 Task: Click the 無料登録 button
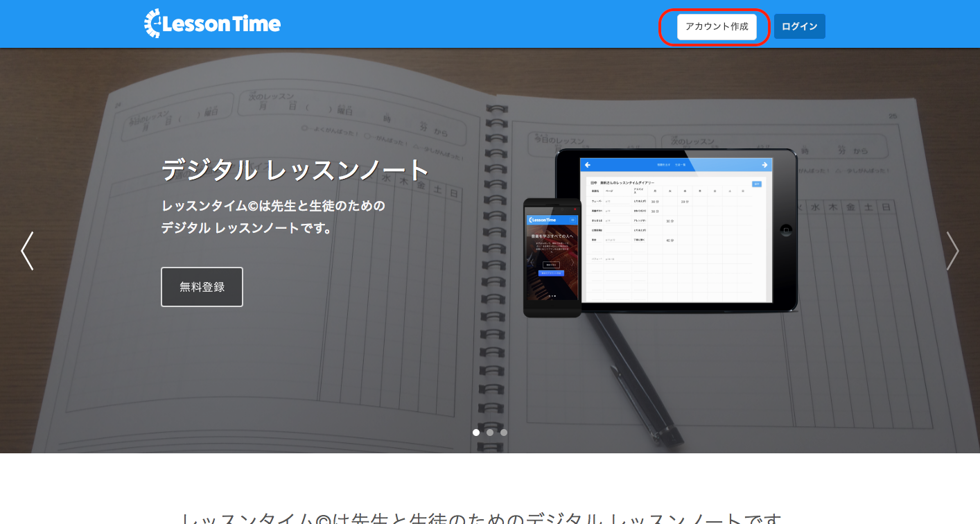pyautogui.click(x=202, y=287)
